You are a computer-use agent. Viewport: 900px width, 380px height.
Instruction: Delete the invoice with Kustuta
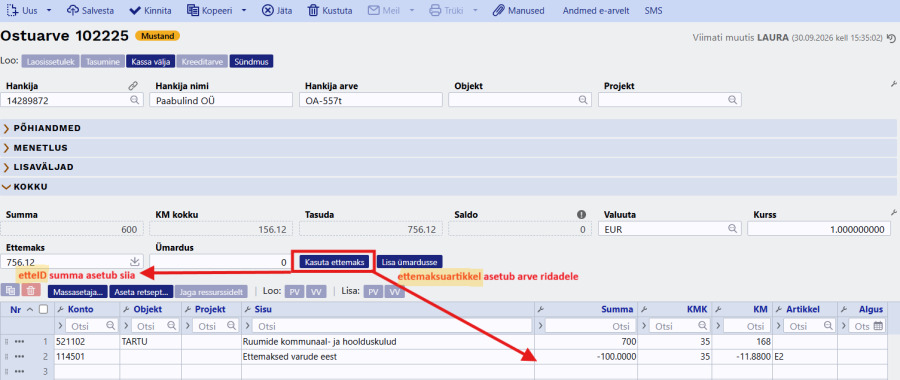[330, 10]
